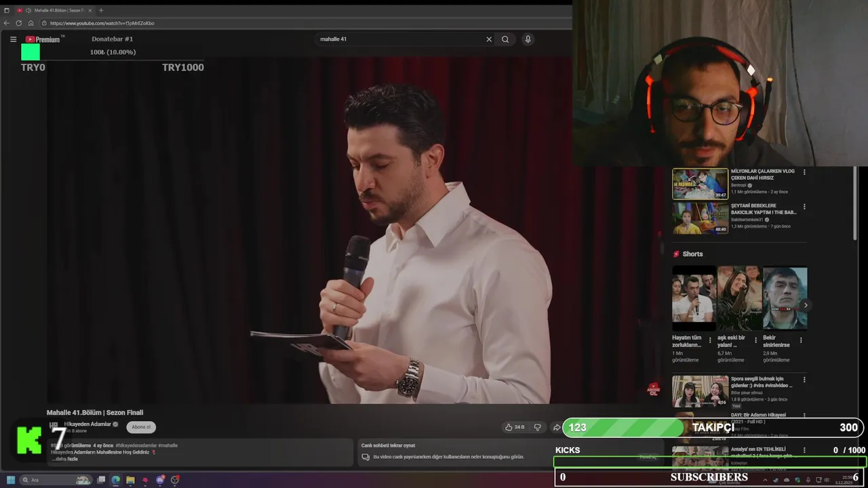This screenshot has width=868, height=488.
Task: Open the tab actions menu icon
Action: tap(7, 10)
